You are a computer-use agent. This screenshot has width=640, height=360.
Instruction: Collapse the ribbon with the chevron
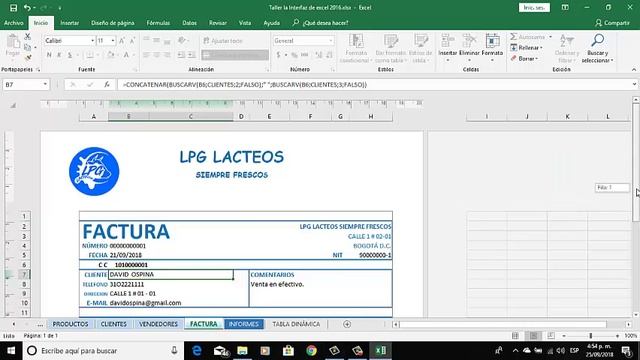tap(634, 70)
